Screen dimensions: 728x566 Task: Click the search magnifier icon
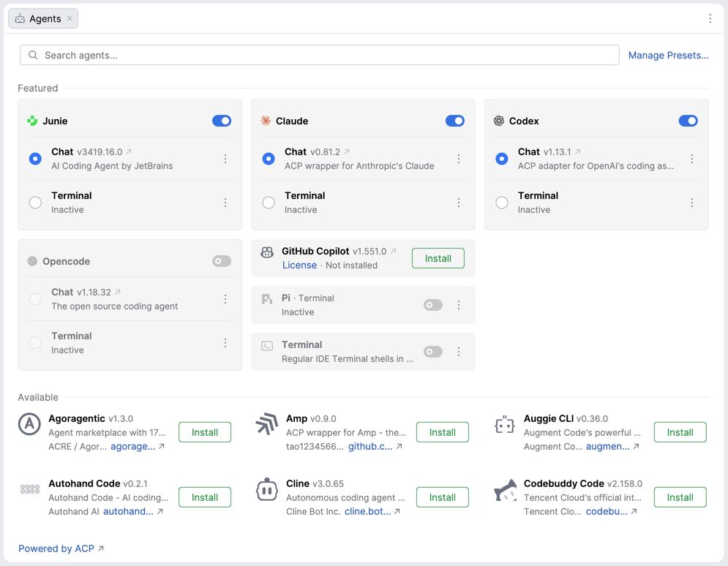[33, 55]
